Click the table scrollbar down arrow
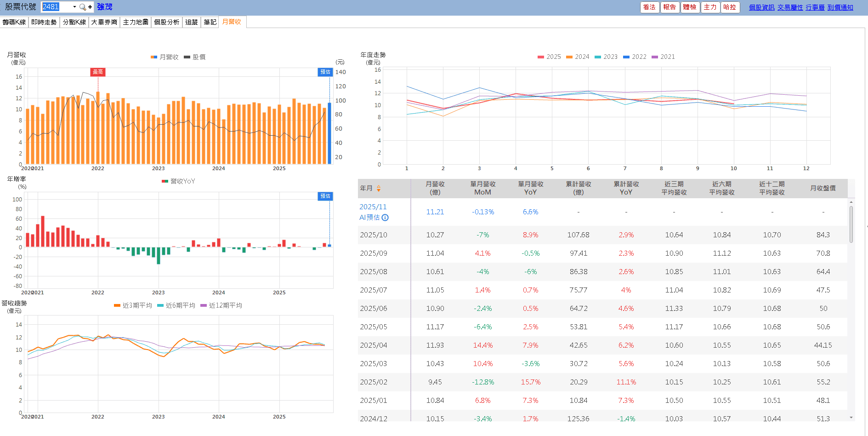868x436 pixels. [851, 418]
